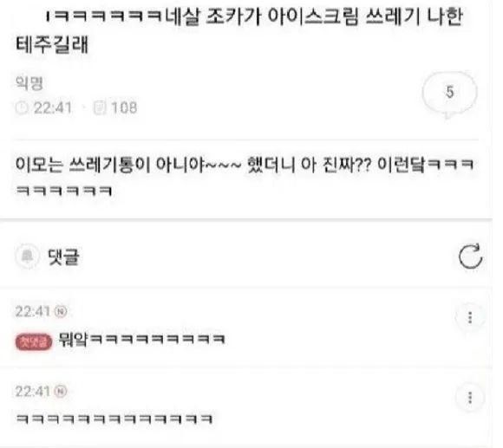The height and width of the screenshot is (448, 503).
Task: Open the comment bubble showing 5
Action: point(449,94)
